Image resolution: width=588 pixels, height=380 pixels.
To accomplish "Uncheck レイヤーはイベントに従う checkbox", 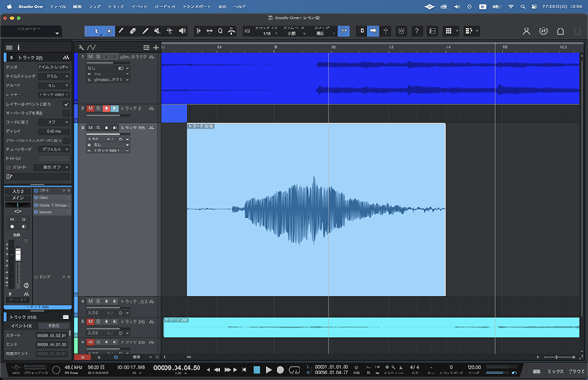I will tap(66, 104).
